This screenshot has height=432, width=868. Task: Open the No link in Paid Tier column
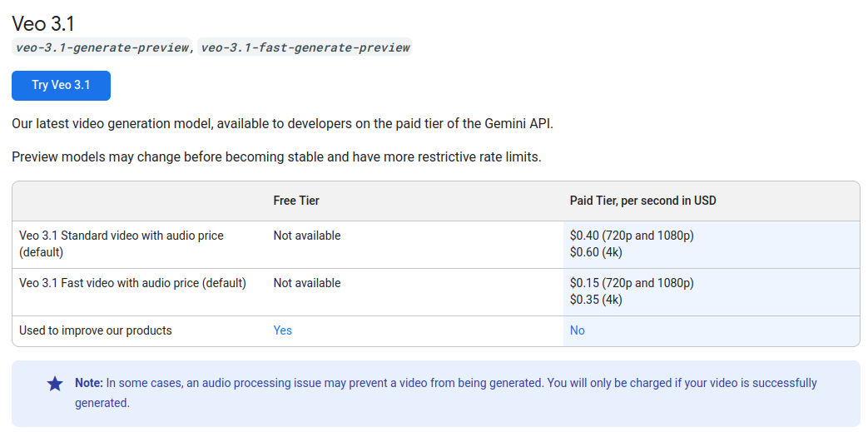click(x=578, y=330)
